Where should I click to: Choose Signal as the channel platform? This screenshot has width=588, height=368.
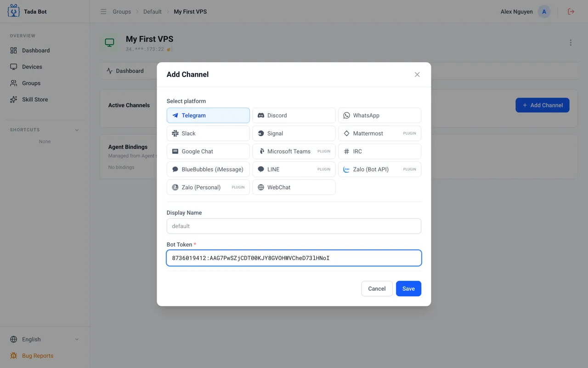point(294,133)
